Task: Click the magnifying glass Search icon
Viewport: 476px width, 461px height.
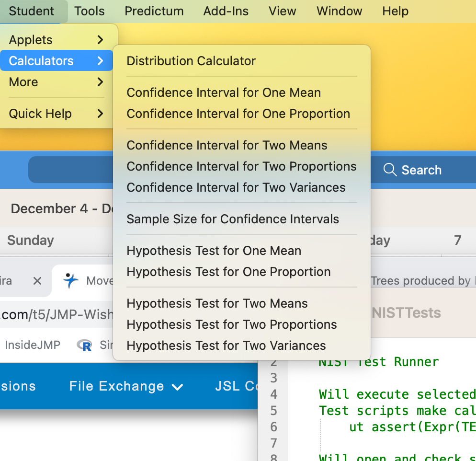Action: tap(390, 170)
